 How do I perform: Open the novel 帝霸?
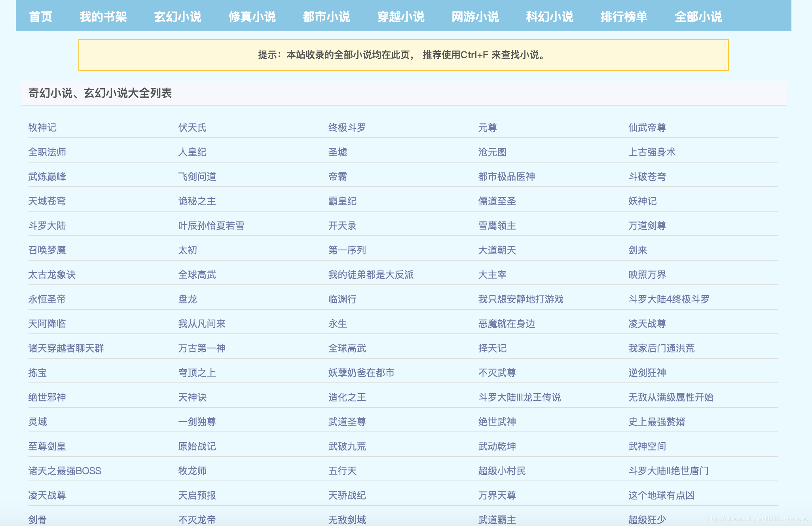click(x=338, y=176)
